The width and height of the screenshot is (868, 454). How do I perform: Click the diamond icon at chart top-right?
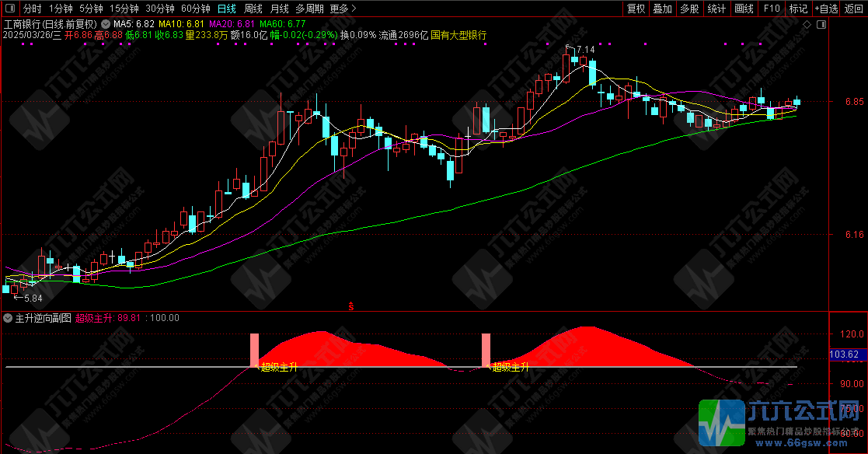tap(807, 25)
